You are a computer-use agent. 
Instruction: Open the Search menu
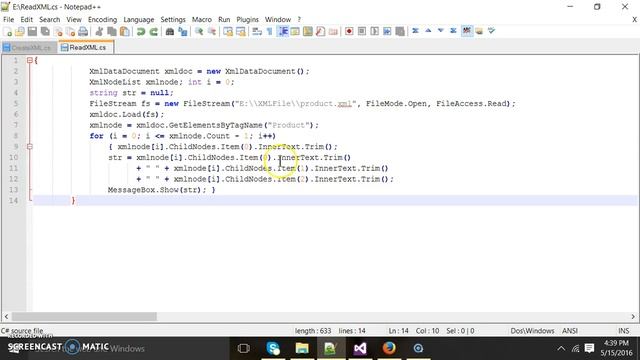click(x=49, y=20)
